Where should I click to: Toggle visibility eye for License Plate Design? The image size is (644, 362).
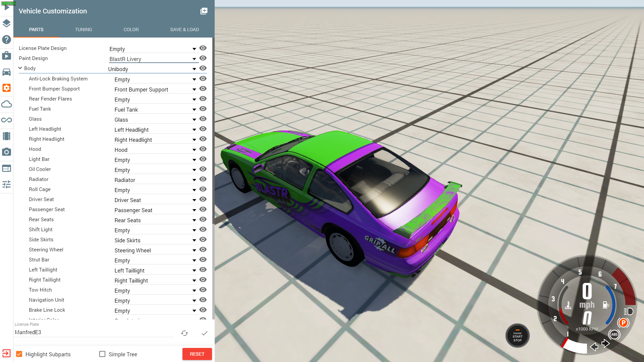203,48
